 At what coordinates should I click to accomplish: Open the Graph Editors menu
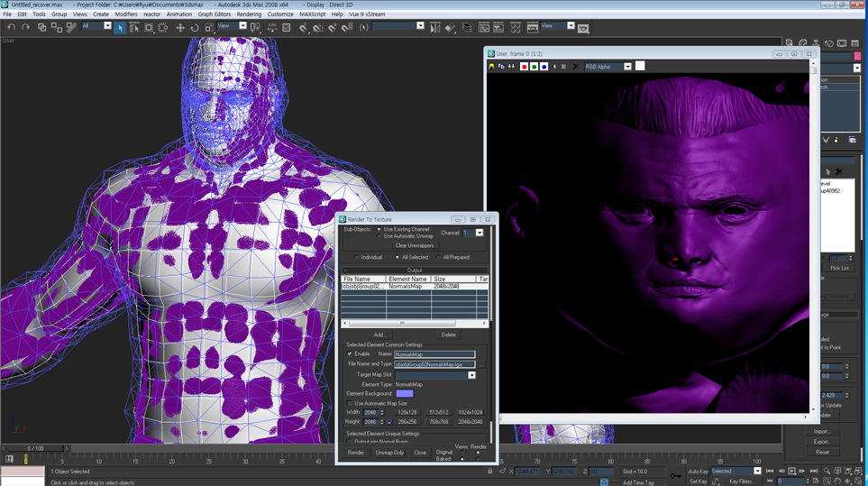pos(215,14)
